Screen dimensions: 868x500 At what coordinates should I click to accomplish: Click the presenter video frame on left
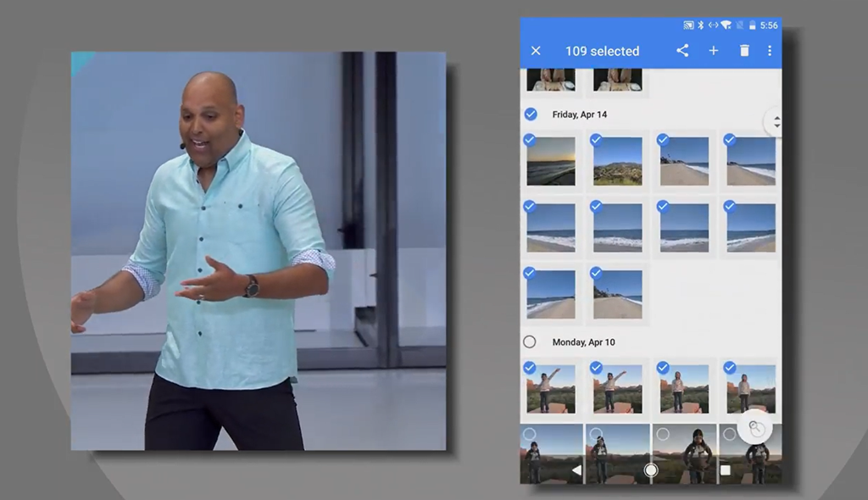pyautogui.click(x=259, y=251)
